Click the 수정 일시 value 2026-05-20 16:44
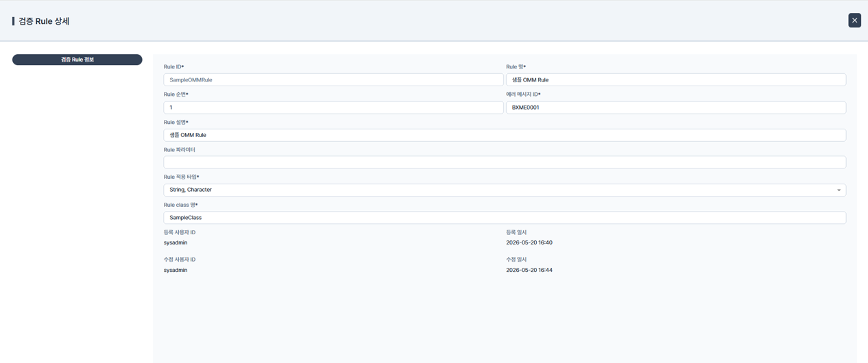The width and height of the screenshot is (868, 363). tap(529, 270)
